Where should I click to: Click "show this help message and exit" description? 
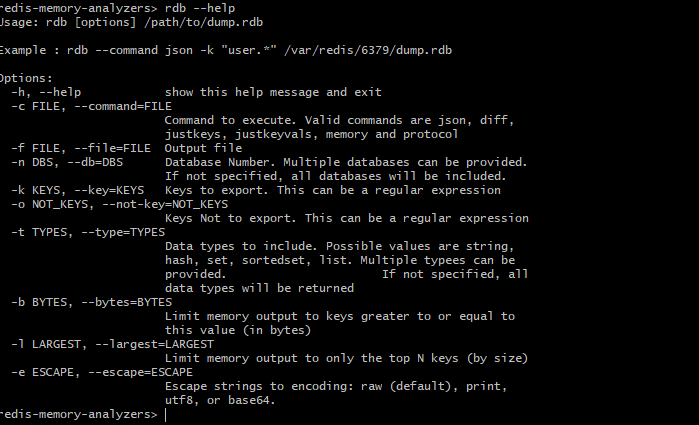point(273,91)
